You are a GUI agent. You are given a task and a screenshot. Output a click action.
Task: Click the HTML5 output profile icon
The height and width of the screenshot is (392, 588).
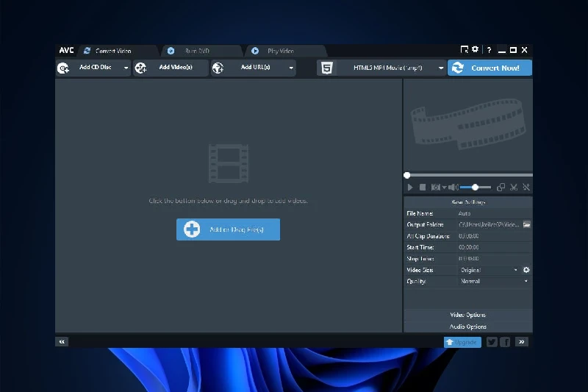(327, 68)
